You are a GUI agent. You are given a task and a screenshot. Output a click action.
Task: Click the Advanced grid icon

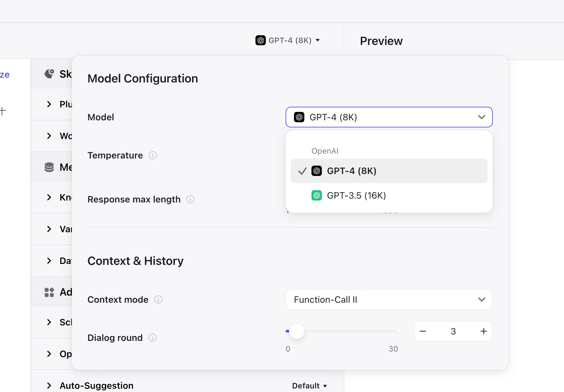pos(49,292)
